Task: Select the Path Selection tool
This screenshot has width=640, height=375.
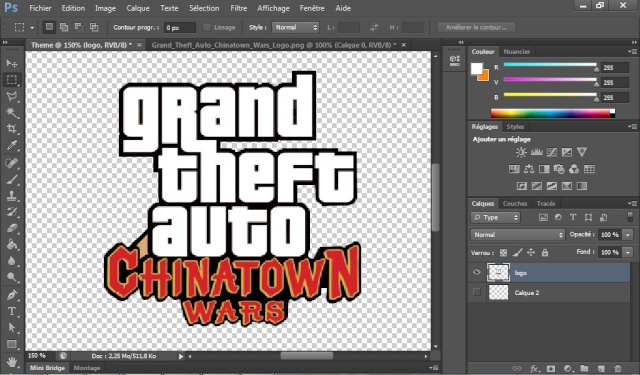Action: [x=12, y=327]
